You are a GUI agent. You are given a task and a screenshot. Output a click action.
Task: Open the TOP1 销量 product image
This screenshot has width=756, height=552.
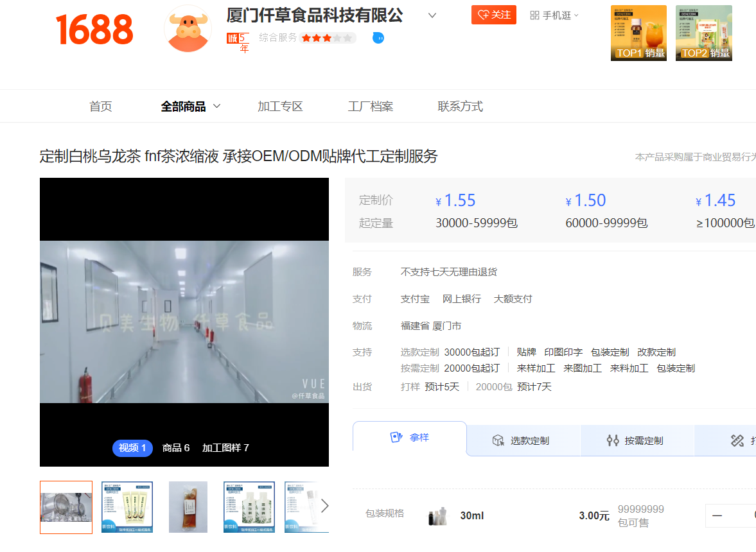638,33
